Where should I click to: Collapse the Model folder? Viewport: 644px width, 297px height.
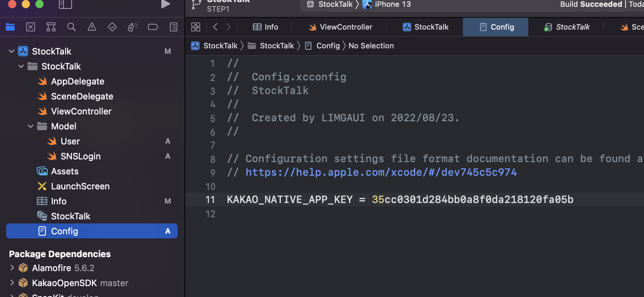[31, 126]
